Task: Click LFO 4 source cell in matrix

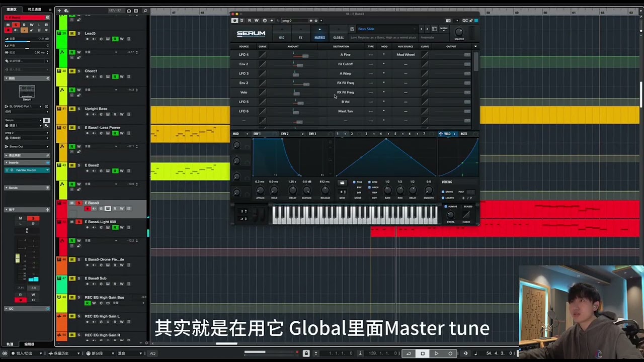Action: coord(244,55)
